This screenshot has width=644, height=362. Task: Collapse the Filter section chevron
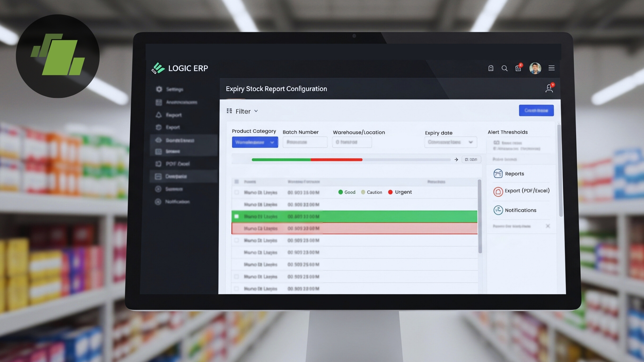point(256,111)
